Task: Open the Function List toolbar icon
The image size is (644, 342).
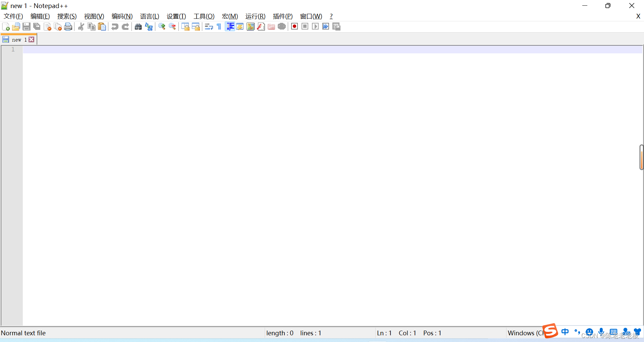Action: 261,27
